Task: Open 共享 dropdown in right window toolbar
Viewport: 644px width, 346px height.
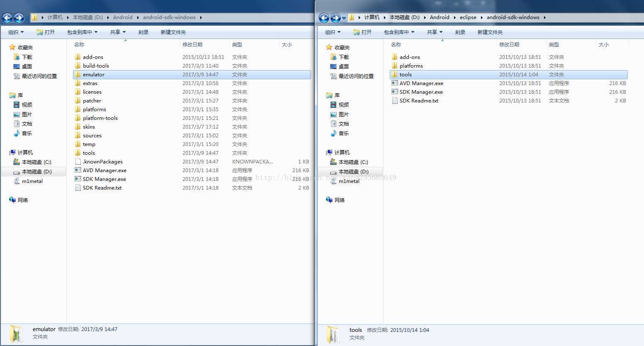Action: point(435,32)
